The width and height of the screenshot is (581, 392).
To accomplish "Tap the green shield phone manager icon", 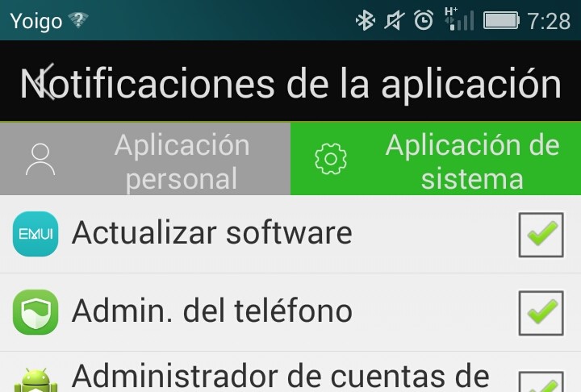I will pyautogui.click(x=36, y=312).
